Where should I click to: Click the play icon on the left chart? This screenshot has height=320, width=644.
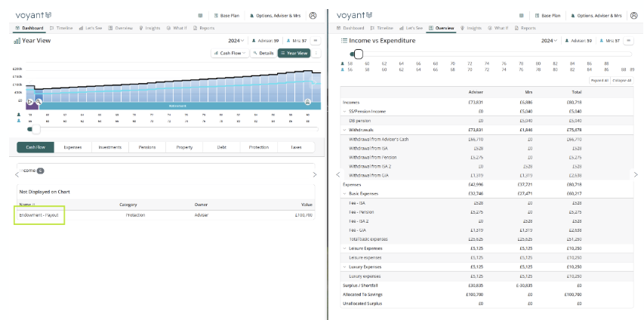tap(30, 101)
